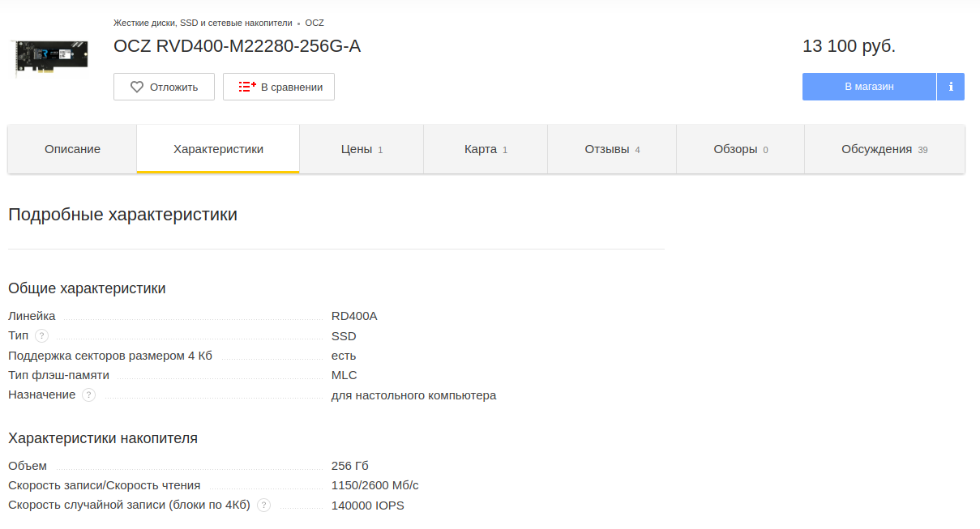
Task: Show help for Тип question mark
Action: tap(42, 335)
